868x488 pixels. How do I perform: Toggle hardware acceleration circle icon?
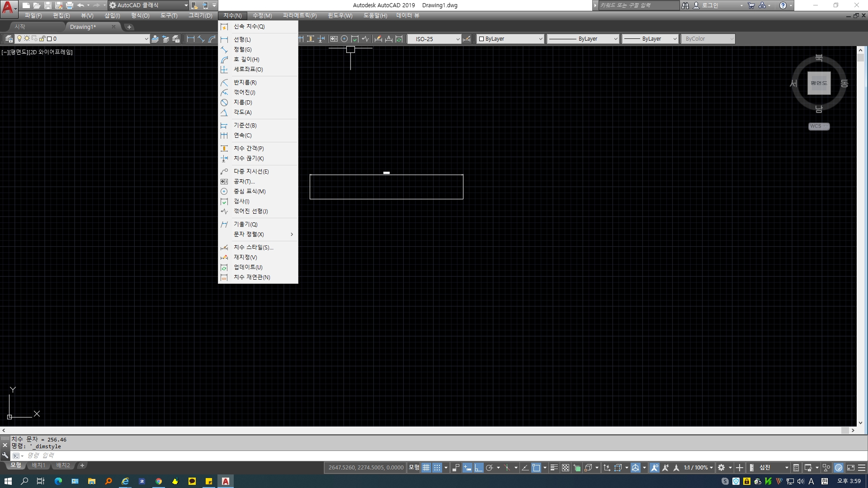tap(839, 468)
